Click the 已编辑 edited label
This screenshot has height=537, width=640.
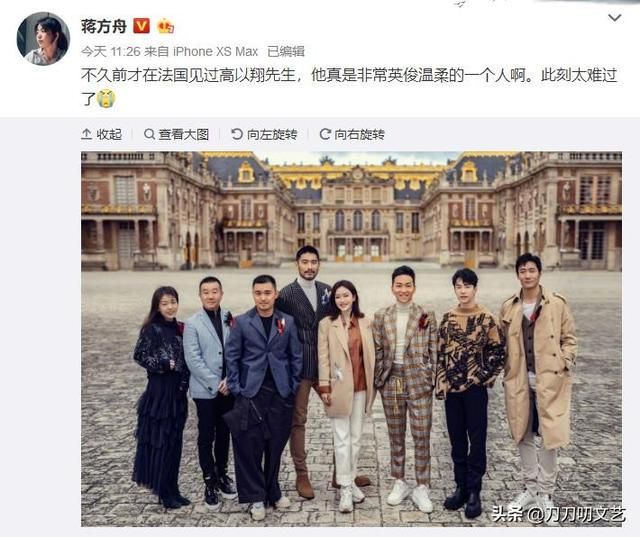(x=286, y=51)
